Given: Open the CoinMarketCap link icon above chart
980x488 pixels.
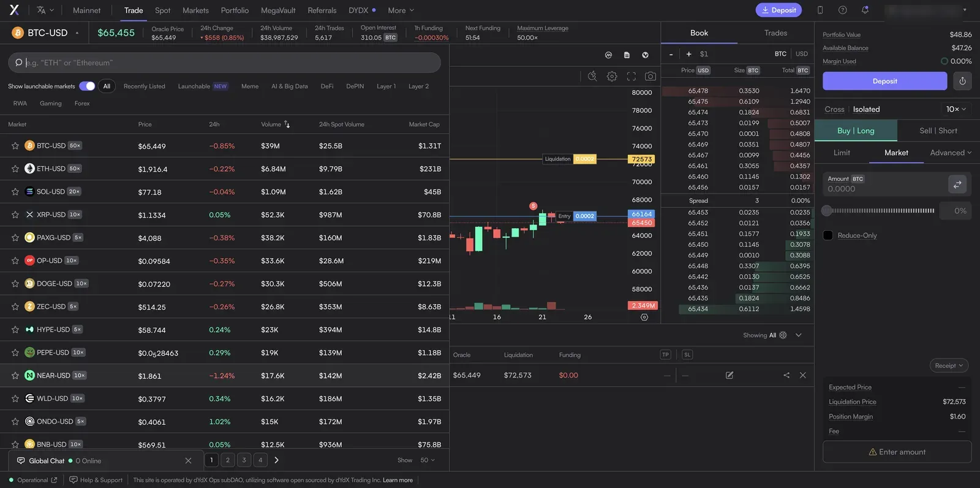Looking at the screenshot, I should [x=608, y=55].
